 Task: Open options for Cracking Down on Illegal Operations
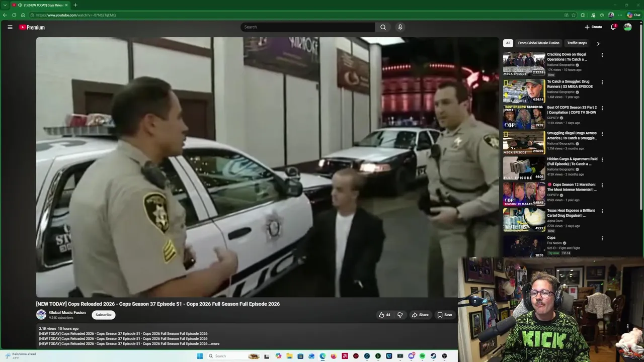coord(602,55)
